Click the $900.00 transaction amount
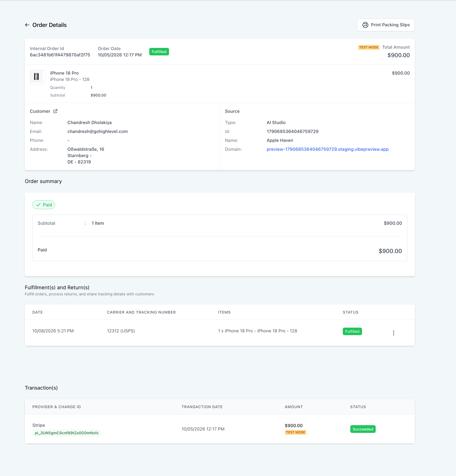The width and height of the screenshot is (456, 476). tap(294, 426)
